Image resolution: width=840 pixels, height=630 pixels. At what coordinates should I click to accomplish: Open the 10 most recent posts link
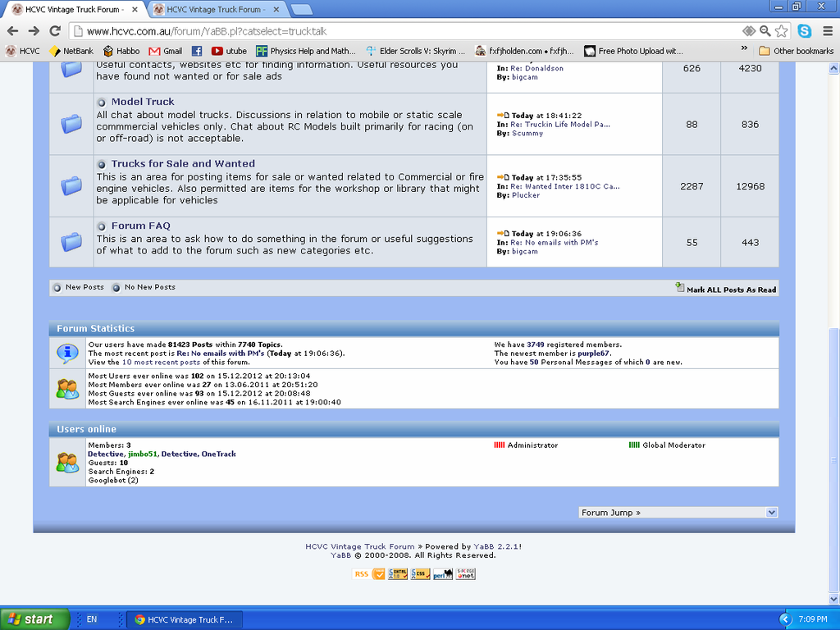161,362
